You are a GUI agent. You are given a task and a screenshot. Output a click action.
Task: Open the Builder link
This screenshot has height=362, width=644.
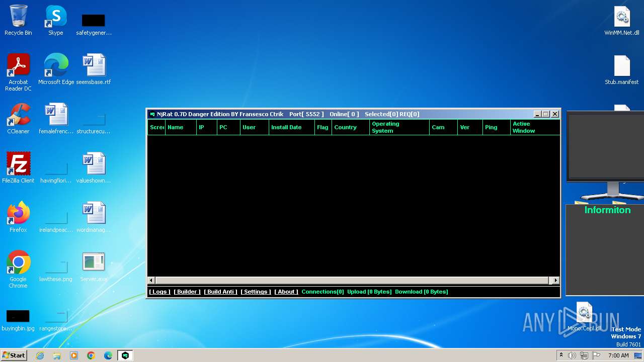point(187,292)
